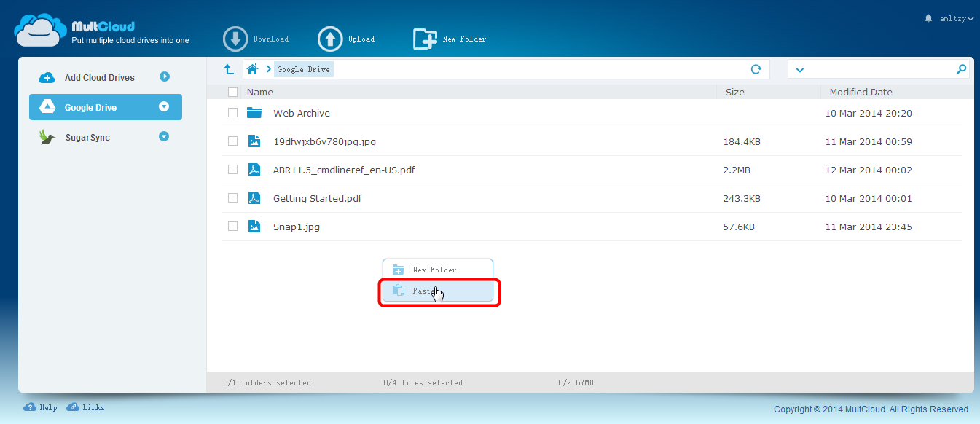Click folder icon in context menu
The width and height of the screenshot is (980, 424).
pos(398,270)
